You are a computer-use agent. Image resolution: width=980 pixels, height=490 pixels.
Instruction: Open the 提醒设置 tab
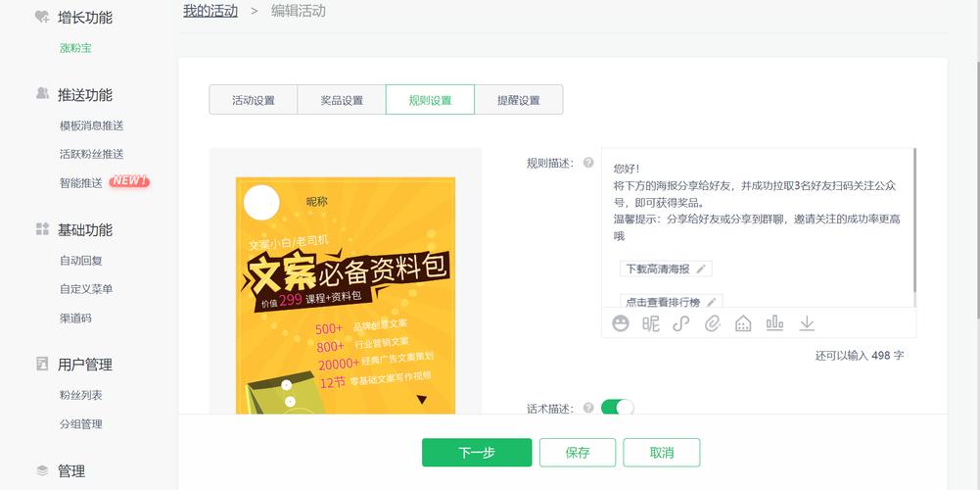(x=519, y=100)
